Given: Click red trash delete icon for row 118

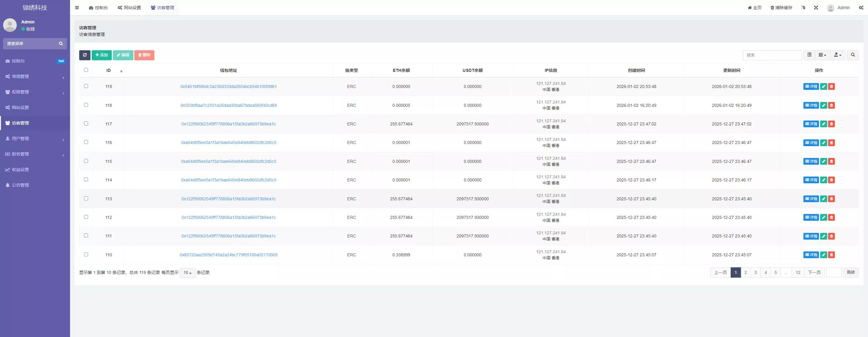Looking at the screenshot, I should click(x=831, y=105).
